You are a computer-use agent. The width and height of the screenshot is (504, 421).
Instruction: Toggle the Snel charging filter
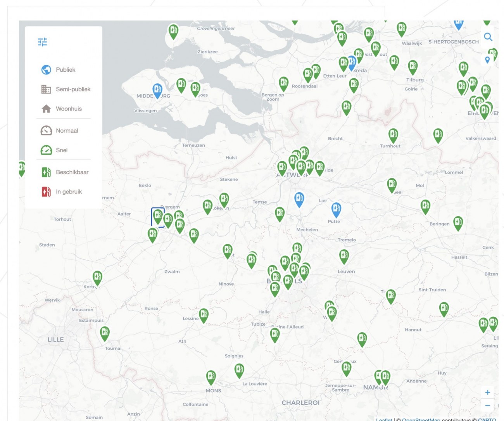(x=54, y=150)
